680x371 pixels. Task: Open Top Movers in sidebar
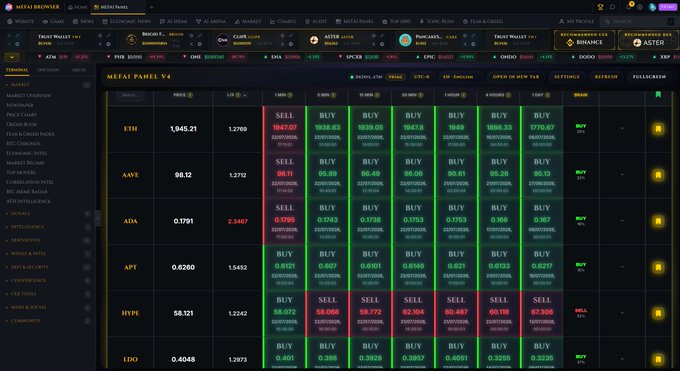pyautogui.click(x=21, y=172)
